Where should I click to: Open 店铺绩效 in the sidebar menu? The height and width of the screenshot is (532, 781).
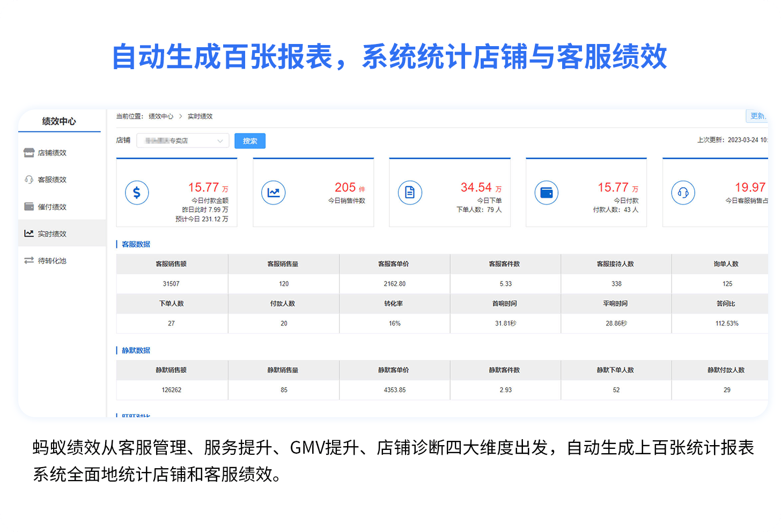tap(52, 153)
